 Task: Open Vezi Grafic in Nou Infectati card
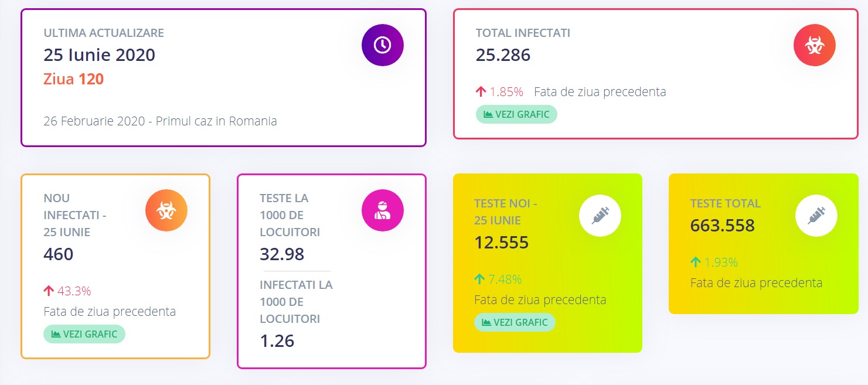pyautogui.click(x=84, y=334)
